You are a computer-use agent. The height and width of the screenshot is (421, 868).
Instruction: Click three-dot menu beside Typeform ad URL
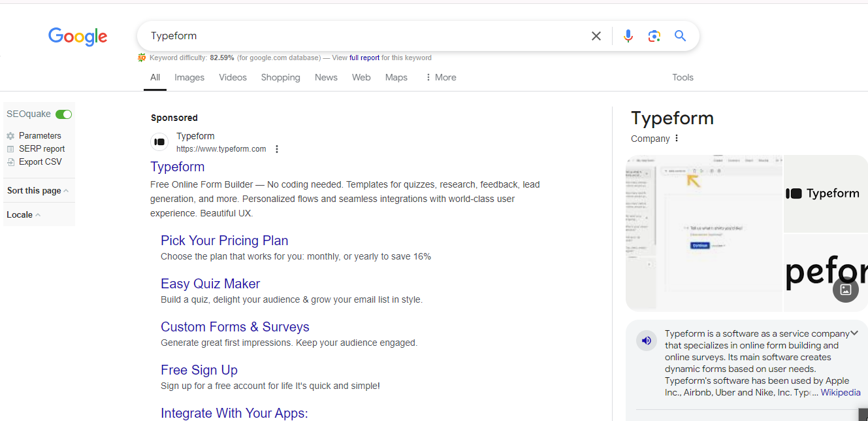(x=277, y=149)
